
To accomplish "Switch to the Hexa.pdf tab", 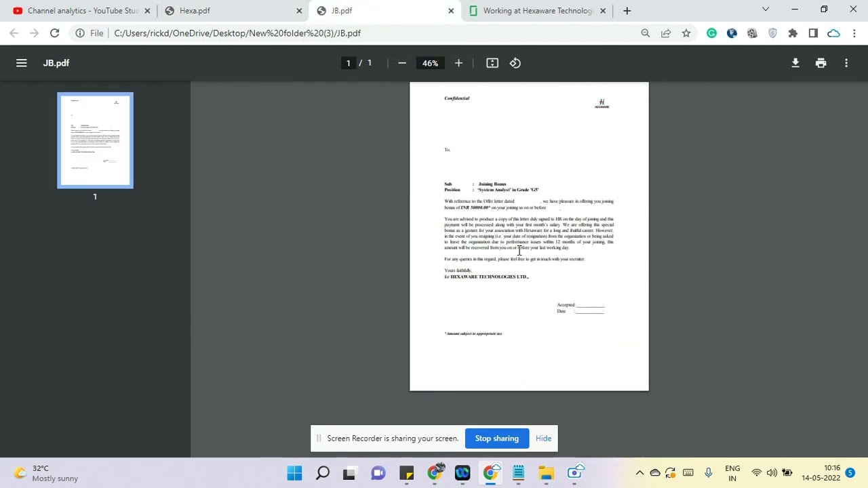I will coord(233,11).
